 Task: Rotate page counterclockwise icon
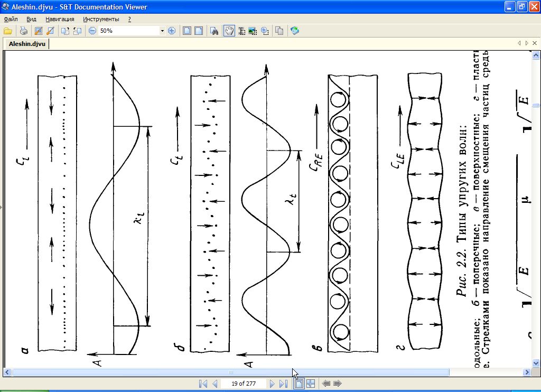point(77,31)
